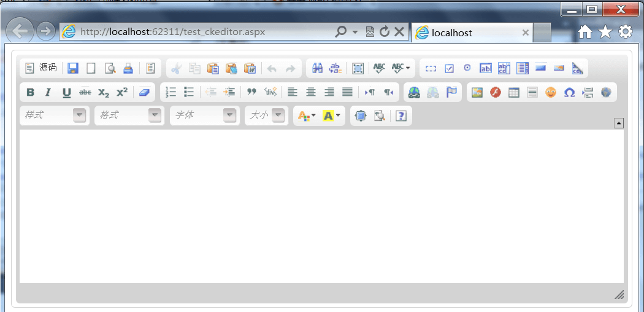Open the Find binoculars tool

coord(318,68)
